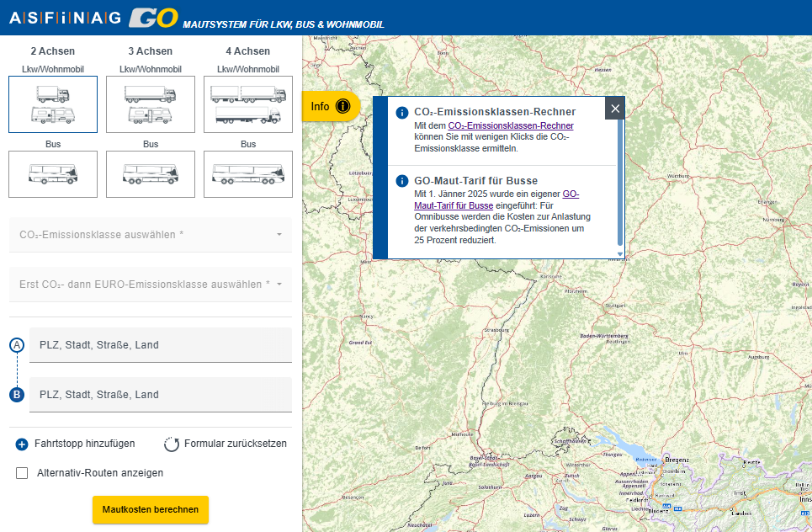
Task: Click the ASFINAG GO logo
Action: tap(93, 17)
